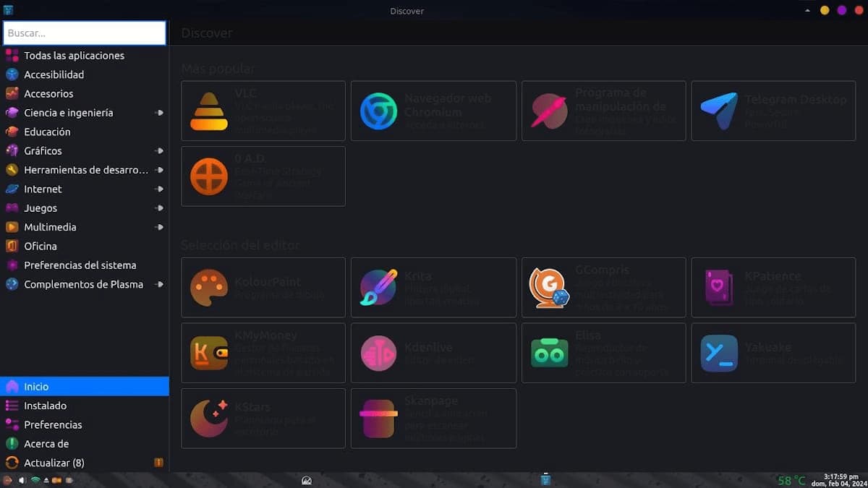Screen dimensions: 868x488
Task: Open the KolourPaint app card
Action: 263,287
